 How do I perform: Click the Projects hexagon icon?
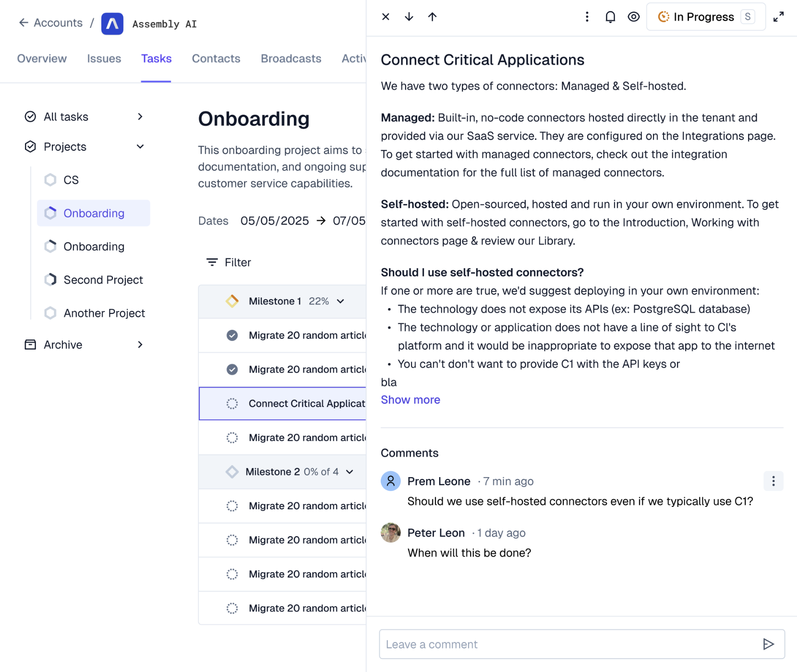click(x=30, y=146)
